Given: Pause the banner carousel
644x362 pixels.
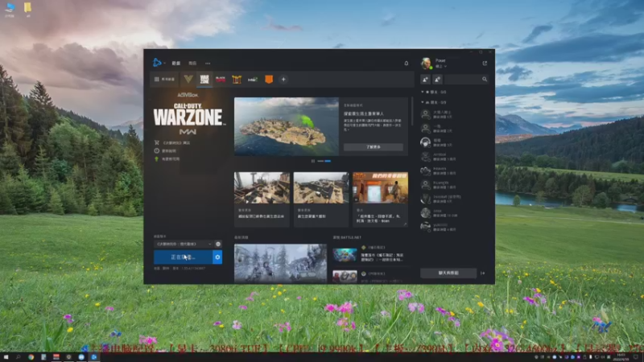Looking at the screenshot, I should [x=313, y=161].
